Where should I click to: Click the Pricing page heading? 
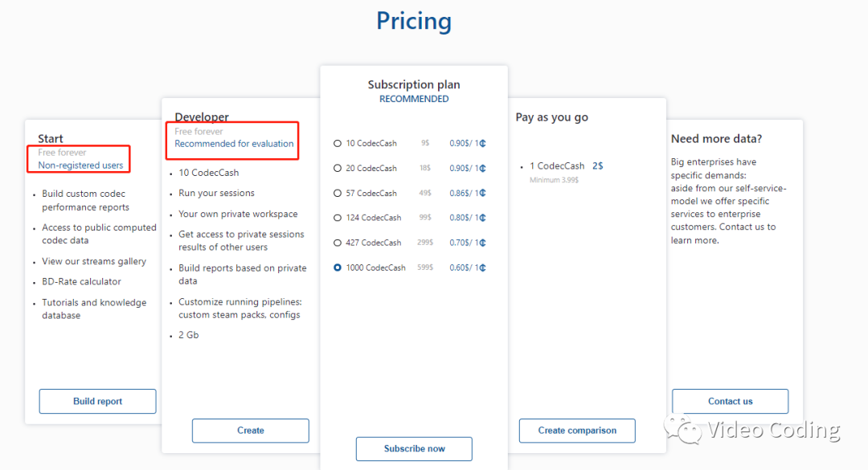point(414,21)
